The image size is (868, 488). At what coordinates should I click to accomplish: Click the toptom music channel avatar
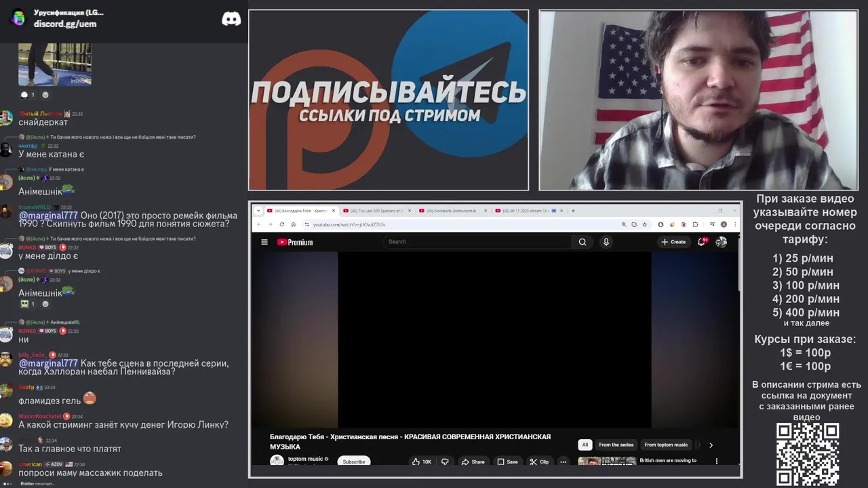[277, 461]
